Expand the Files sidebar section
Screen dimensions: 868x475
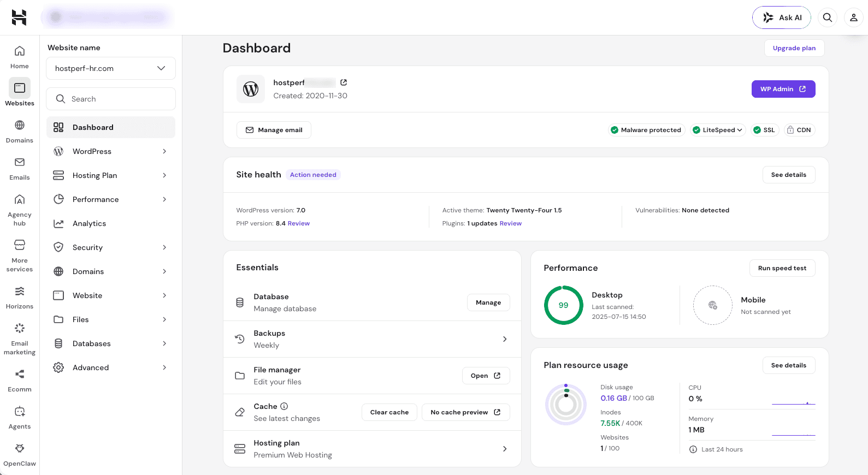[x=111, y=319]
